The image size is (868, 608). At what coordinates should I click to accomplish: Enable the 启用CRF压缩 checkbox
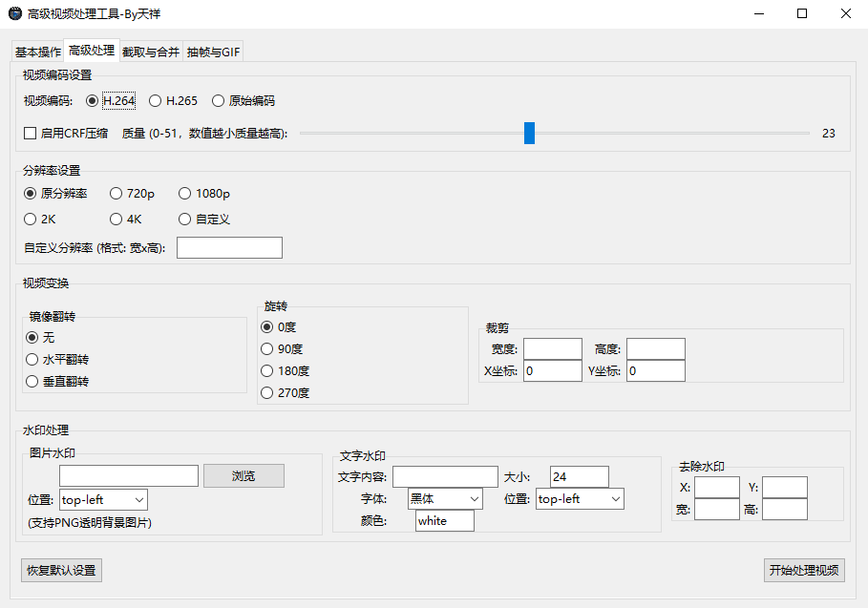click(x=66, y=134)
